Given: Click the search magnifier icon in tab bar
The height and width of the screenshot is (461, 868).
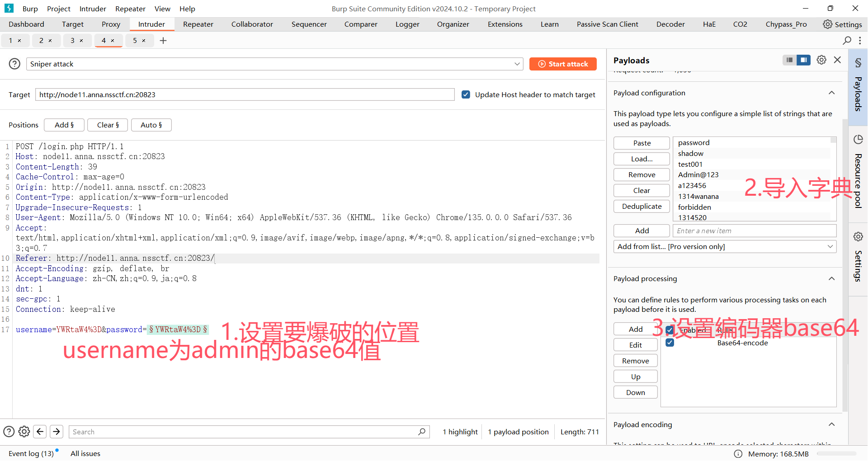Looking at the screenshot, I should (x=847, y=40).
